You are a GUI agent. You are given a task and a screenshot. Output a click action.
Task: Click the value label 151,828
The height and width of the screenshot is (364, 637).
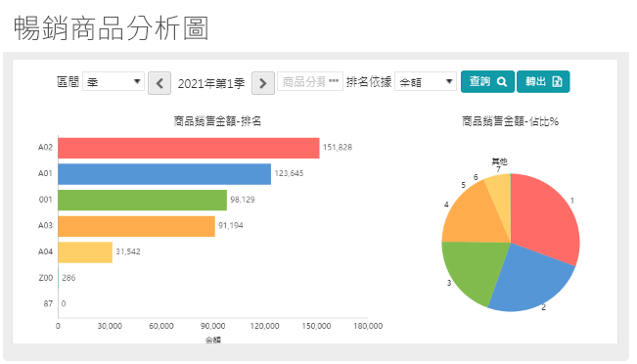tap(338, 147)
